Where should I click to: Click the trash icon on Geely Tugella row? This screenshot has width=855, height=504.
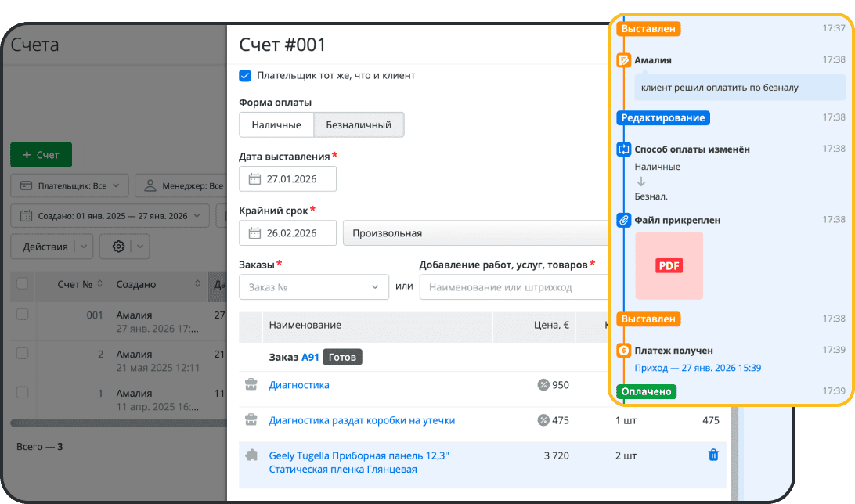pyautogui.click(x=712, y=455)
